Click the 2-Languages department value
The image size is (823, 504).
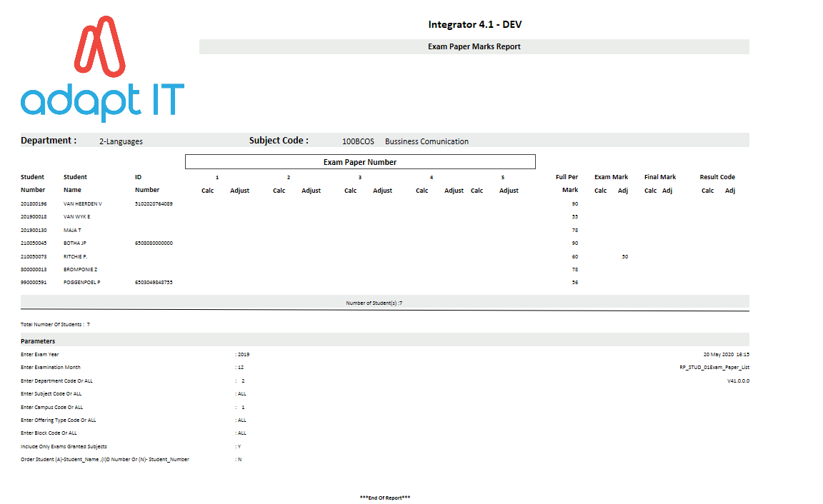[121, 141]
